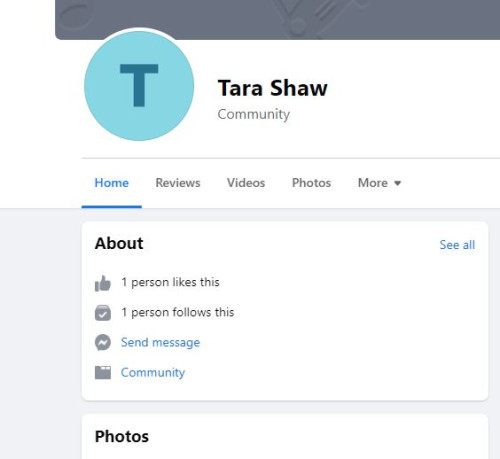
Task: Click the 1 person likes this text
Action: point(170,282)
